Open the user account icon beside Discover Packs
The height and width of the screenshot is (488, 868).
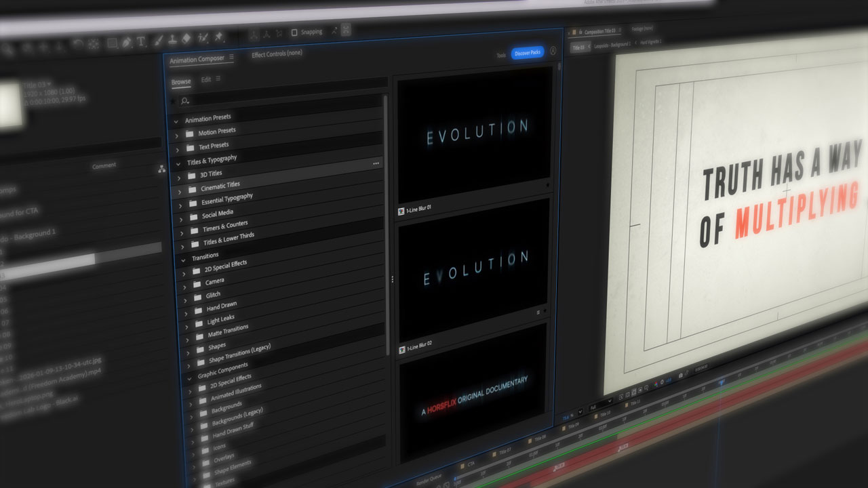pos(553,51)
